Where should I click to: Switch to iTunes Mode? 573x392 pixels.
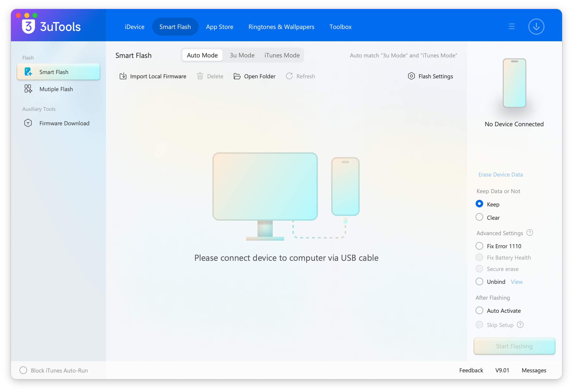click(x=282, y=55)
